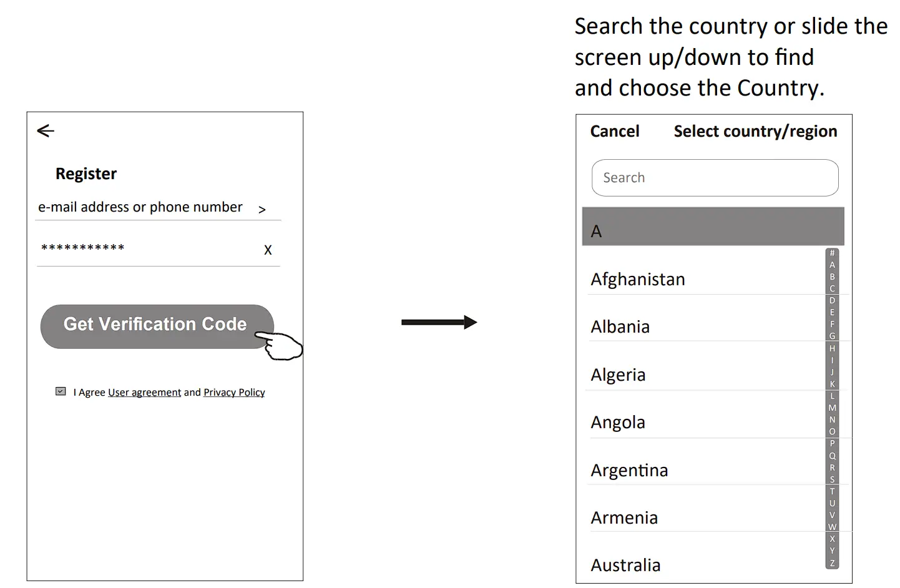
Task: Go back using the left arrow icon
Action: [46, 130]
